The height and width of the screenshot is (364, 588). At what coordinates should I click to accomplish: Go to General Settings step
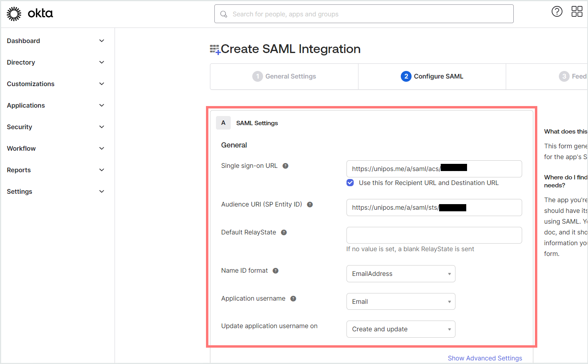coord(284,77)
